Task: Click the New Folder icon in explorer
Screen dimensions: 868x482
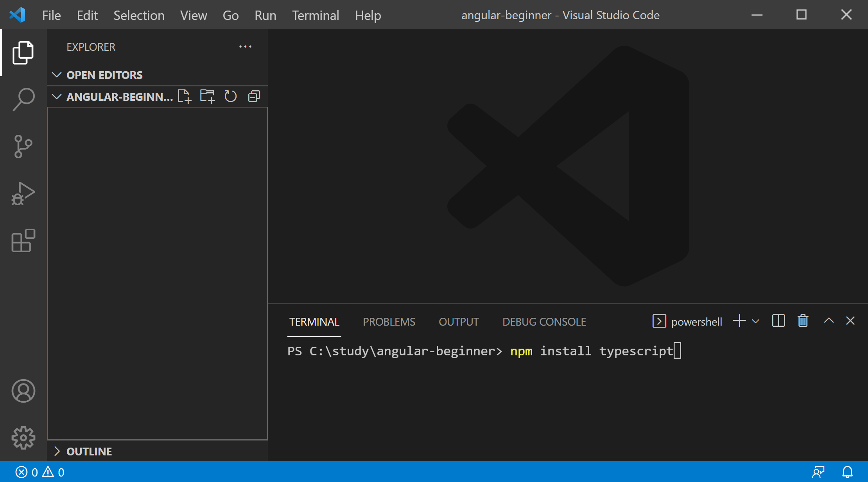Action: [207, 96]
